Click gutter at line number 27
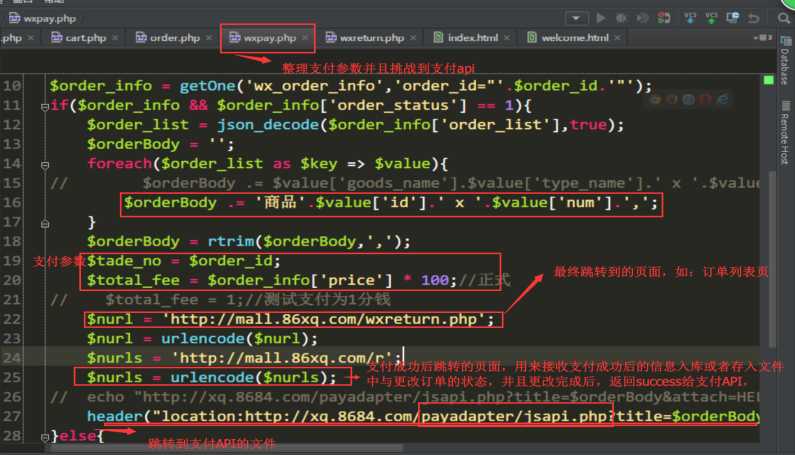795x455 pixels. pyautogui.click(x=12, y=416)
